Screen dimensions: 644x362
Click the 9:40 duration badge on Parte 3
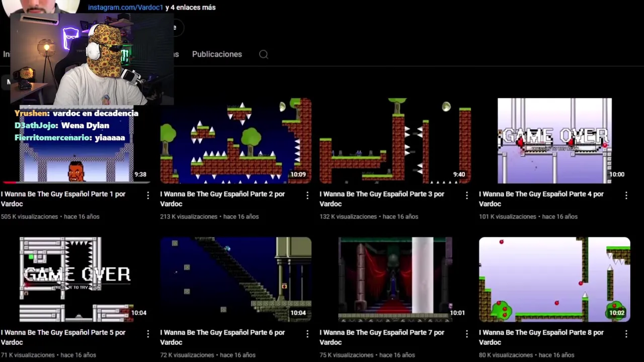459,174
